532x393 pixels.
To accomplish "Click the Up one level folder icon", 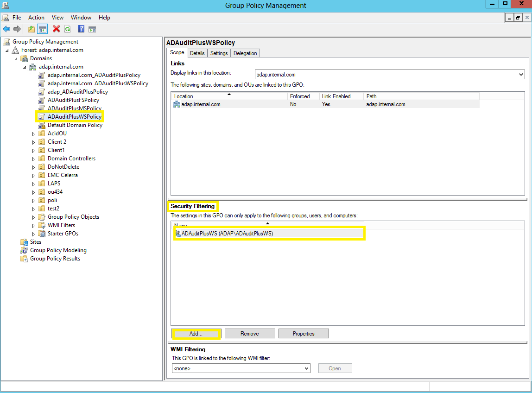I will point(31,29).
